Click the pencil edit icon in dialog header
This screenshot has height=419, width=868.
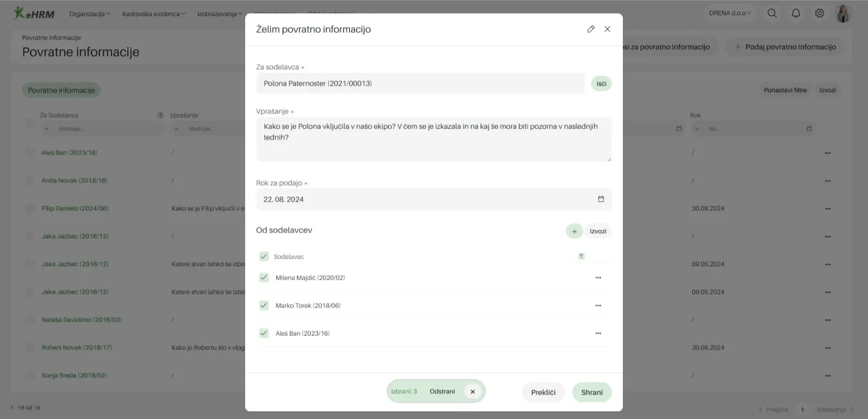pyautogui.click(x=591, y=29)
